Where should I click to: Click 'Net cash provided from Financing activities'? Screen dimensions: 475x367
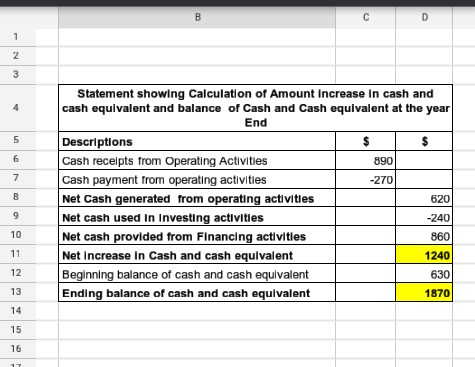[197, 236]
